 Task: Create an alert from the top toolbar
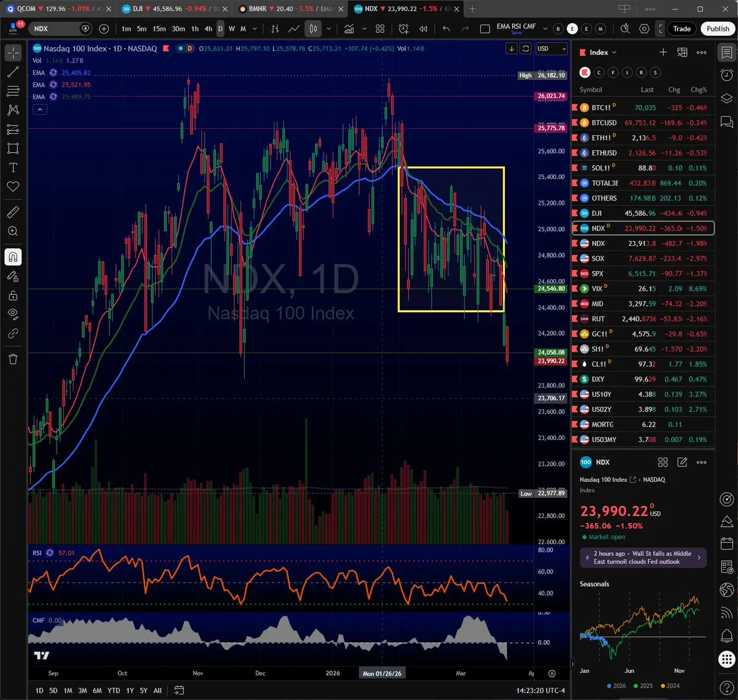pos(404,29)
